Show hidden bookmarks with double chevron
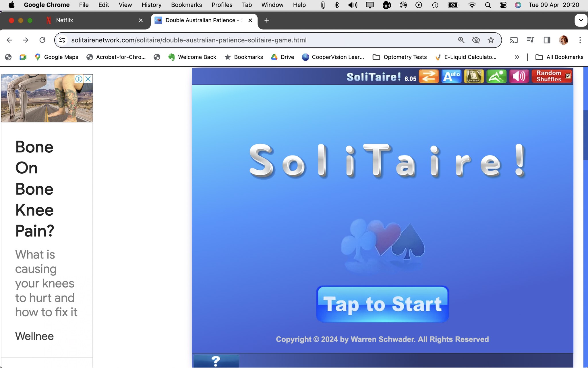This screenshot has height=368, width=588. pyautogui.click(x=517, y=57)
